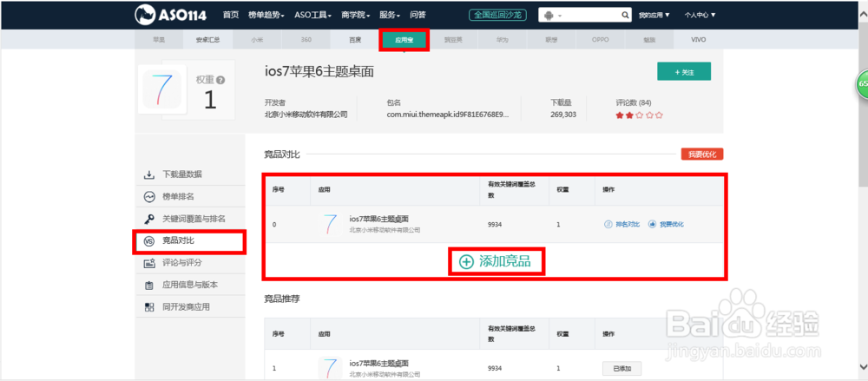Click the app icon in 竞品推荐 row 1
This screenshot has height=381, width=868.
[330, 368]
